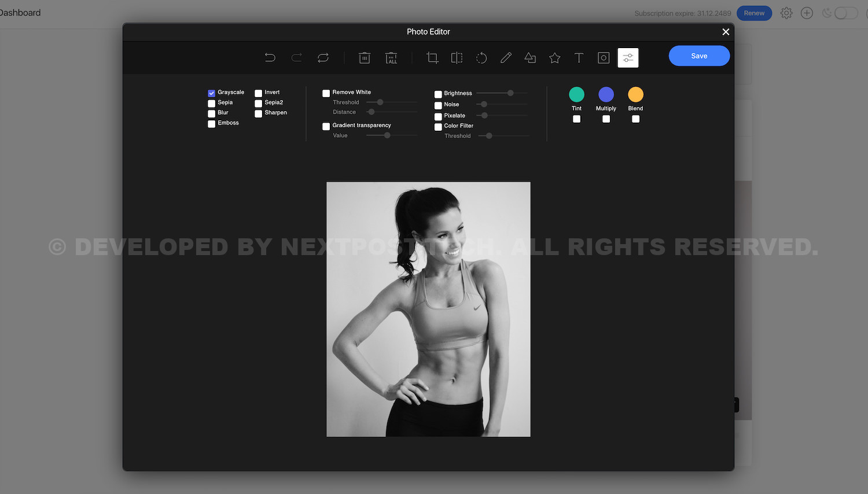Uncheck the Grayscale filter
Image resolution: width=868 pixels, height=494 pixels.
(x=212, y=93)
